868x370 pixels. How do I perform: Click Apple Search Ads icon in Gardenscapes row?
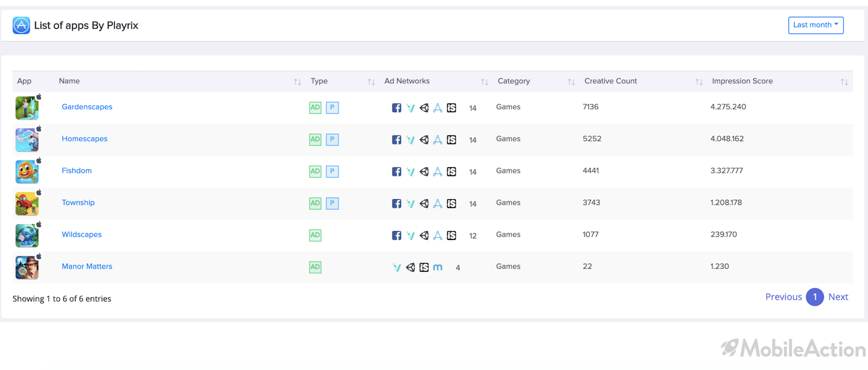438,108
